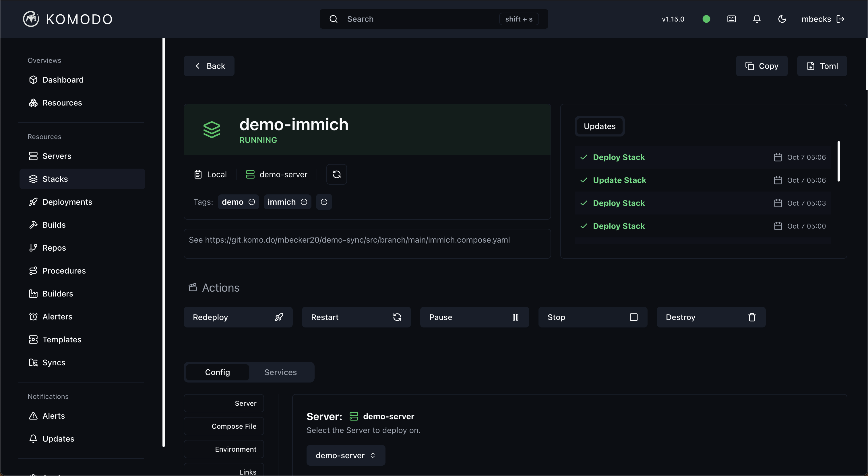This screenshot has width=868, height=476.
Task: Select Deployments from the sidebar
Action: (67, 202)
